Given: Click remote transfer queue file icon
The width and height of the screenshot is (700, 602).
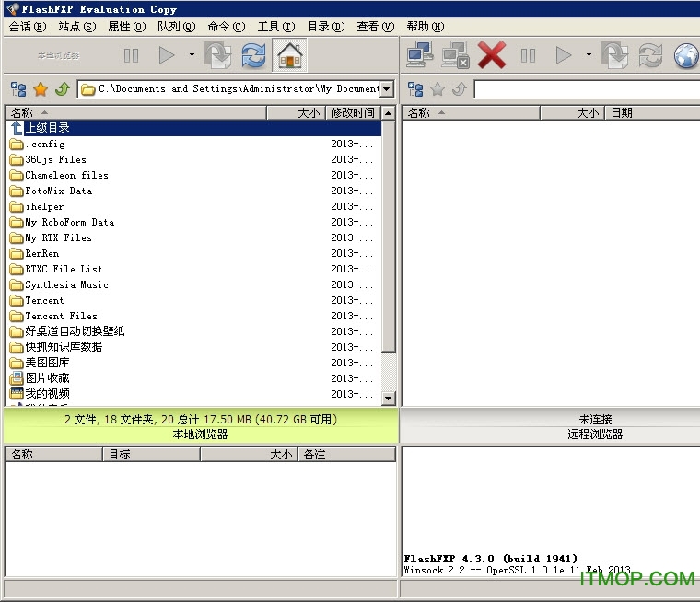Looking at the screenshot, I should [614, 55].
